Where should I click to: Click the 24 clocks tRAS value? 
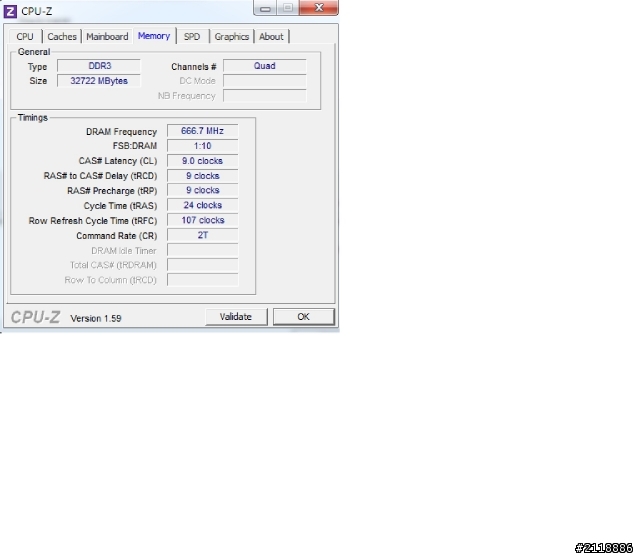tap(202, 205)
